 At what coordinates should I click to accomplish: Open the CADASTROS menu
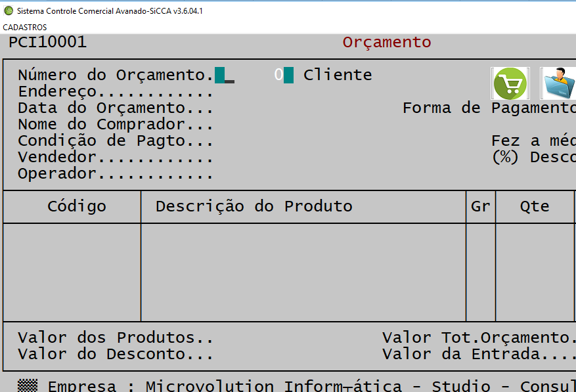click(24, 28)
